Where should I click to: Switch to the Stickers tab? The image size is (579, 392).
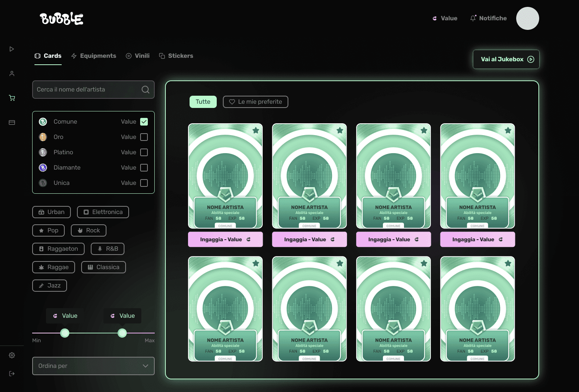[x=176, y=56]
